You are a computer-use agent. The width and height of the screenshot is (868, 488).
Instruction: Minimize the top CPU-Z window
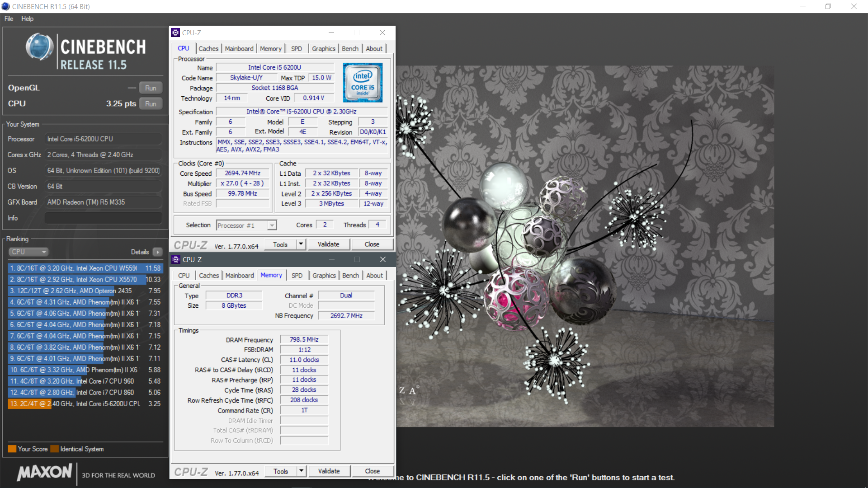pyautogui.click(x=331, y=33)
